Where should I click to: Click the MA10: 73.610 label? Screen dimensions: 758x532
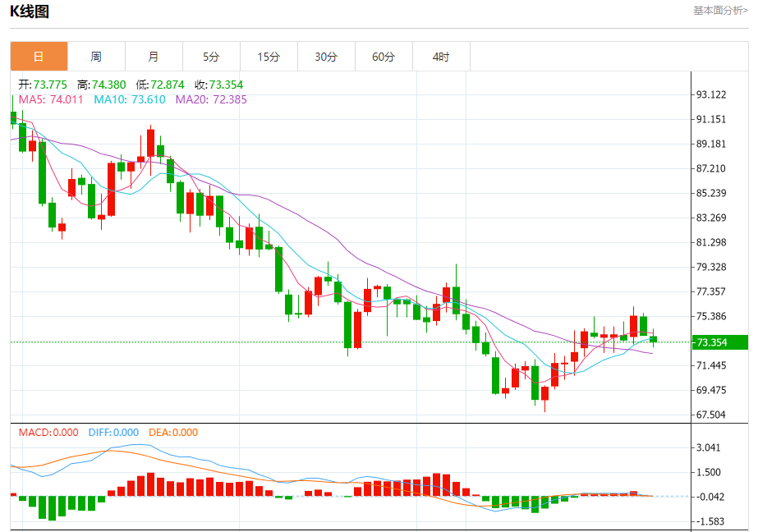pos(130,99)
